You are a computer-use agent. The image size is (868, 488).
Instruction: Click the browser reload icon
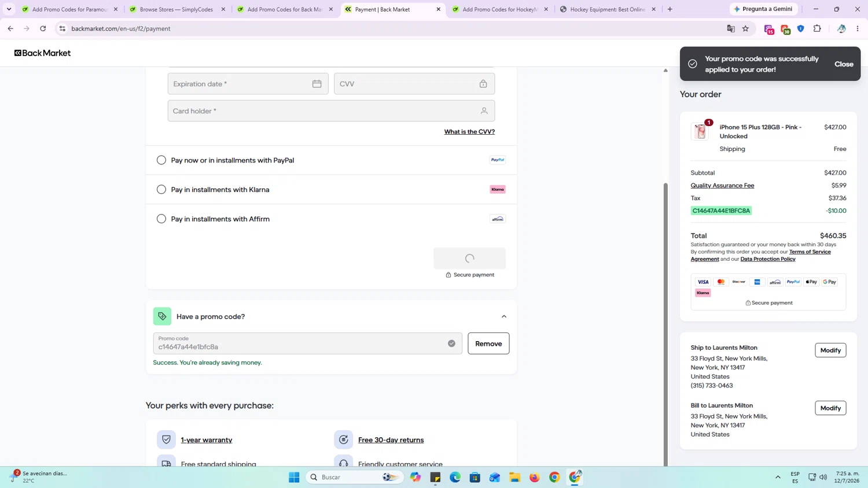43,28
